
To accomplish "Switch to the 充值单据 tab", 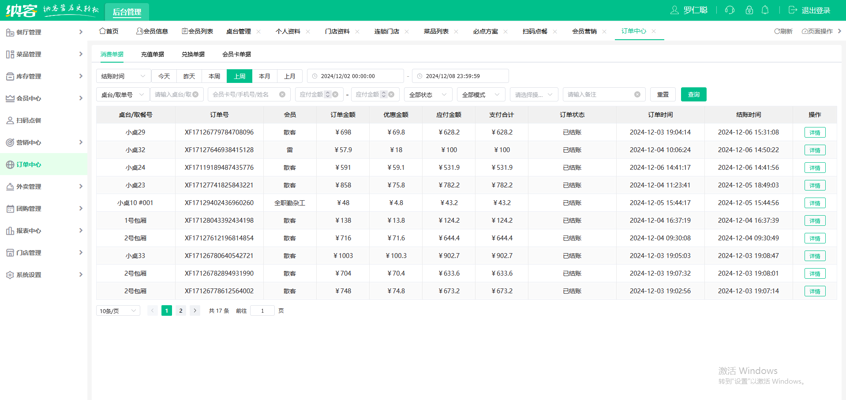I will (152, 55).
